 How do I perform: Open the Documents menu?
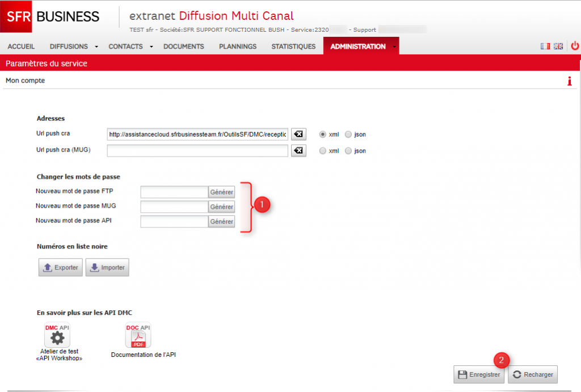click(184, 47)
